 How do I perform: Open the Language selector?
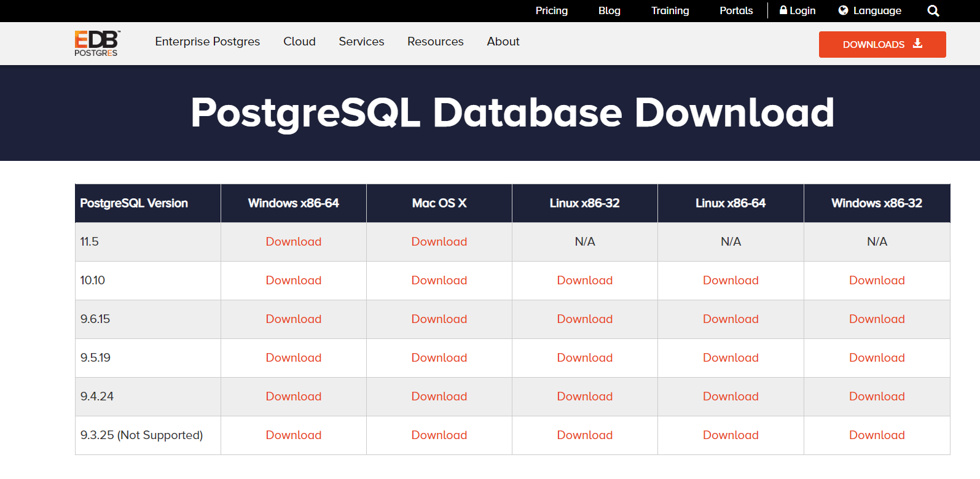tap(869, 10)
